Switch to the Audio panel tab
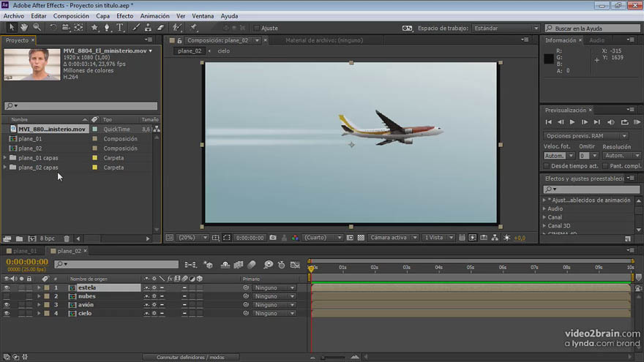The height and width of the screenshot is (362, 644). [x=596, y=40]
